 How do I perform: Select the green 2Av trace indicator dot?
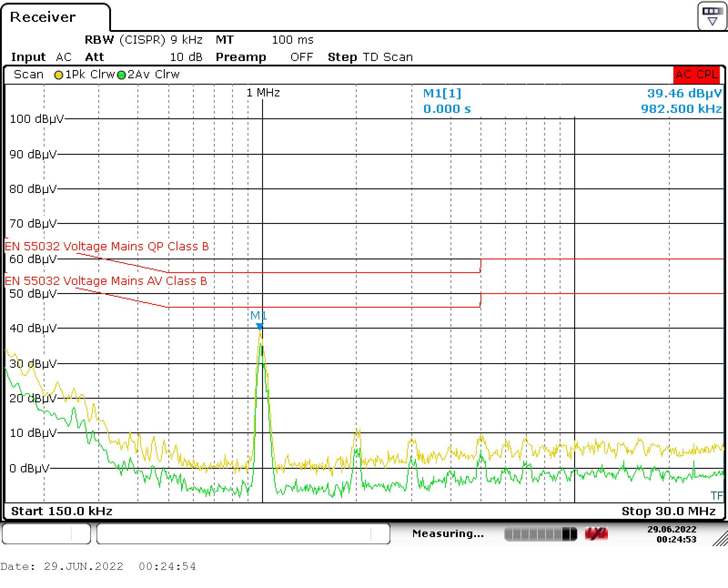[x=121, y=74]
